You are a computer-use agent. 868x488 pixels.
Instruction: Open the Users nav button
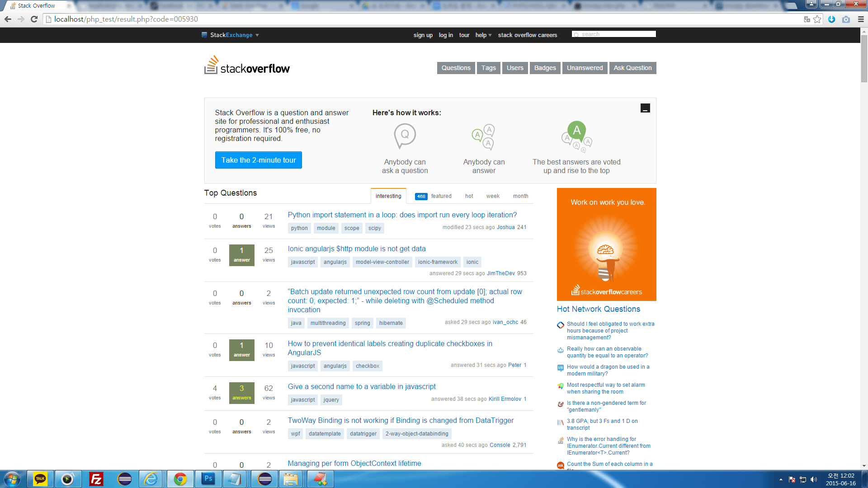(x=515, y=68)
